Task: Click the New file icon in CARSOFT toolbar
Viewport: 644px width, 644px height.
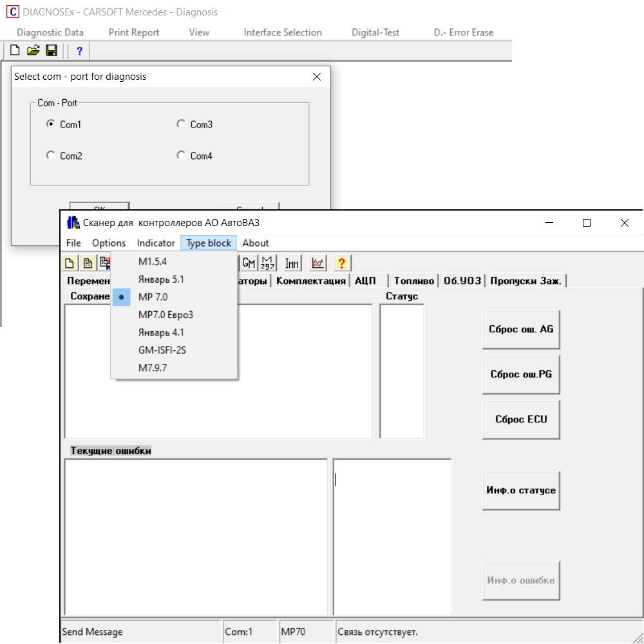Action: coord(15,51)
